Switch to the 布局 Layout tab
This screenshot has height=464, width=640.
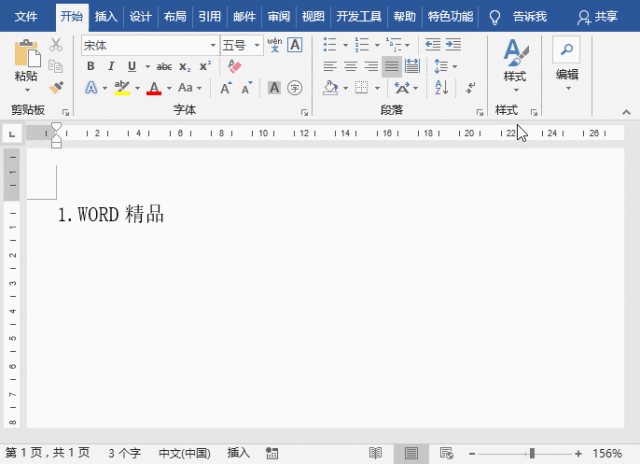pos(175,17)
